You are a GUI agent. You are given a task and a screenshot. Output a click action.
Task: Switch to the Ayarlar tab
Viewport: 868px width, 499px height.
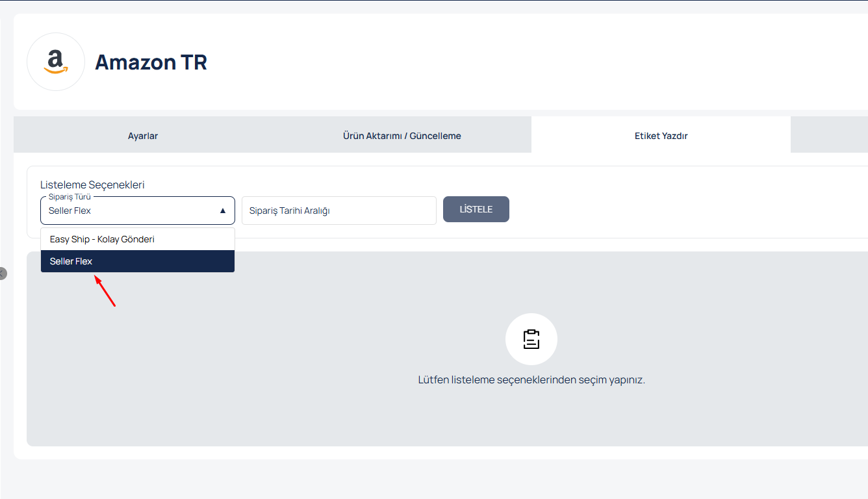point(143,136)
